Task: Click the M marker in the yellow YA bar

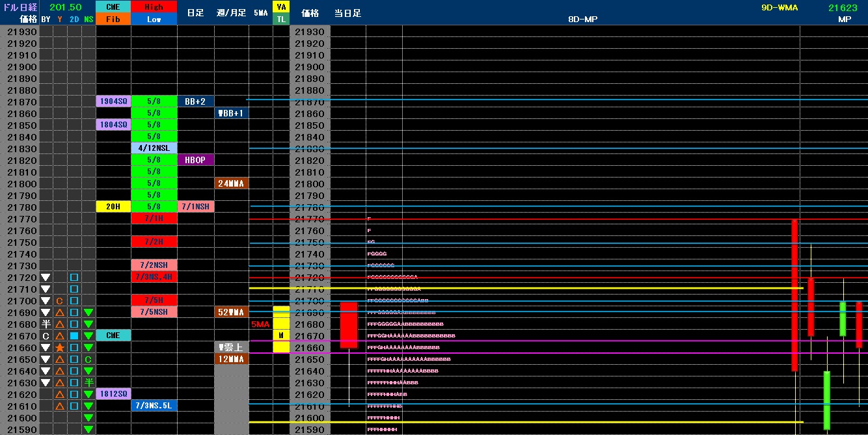Action: 281,336
